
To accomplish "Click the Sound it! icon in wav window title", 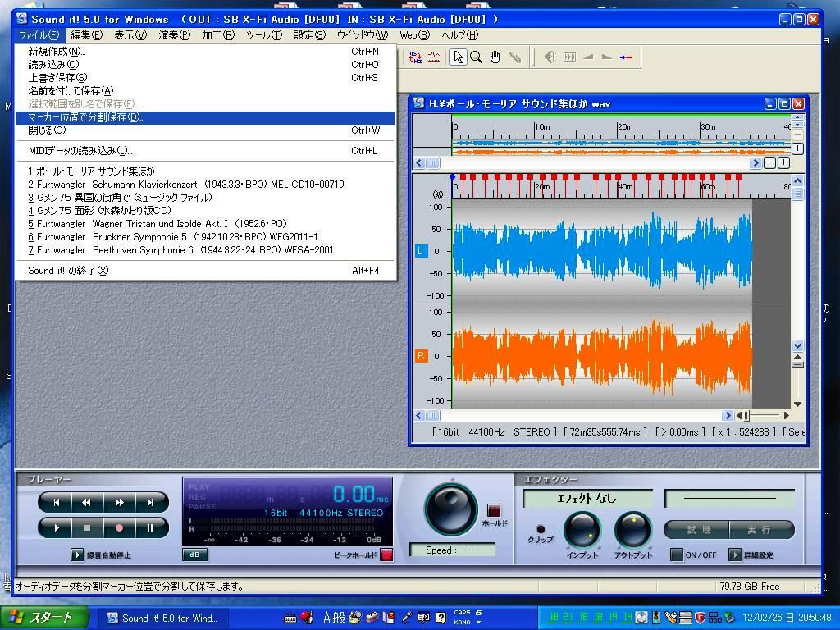I will pos(419,103).
